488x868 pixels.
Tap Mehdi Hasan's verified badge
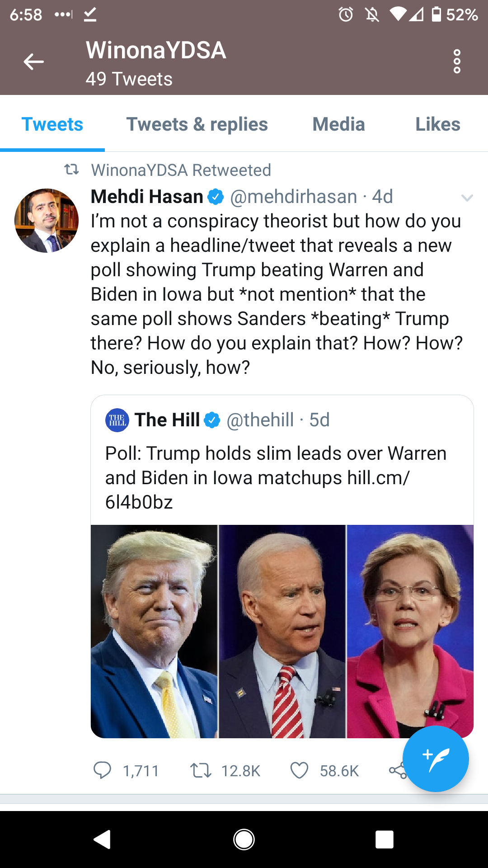(216, 196)
